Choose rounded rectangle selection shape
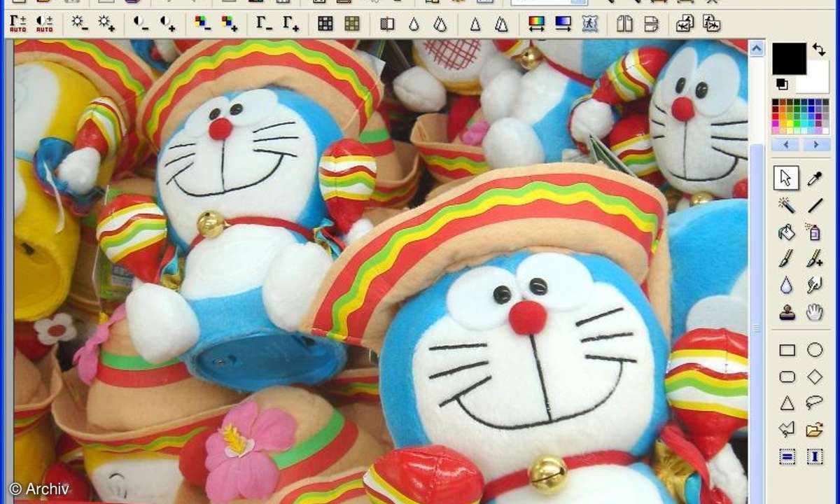 pos(787,377)
